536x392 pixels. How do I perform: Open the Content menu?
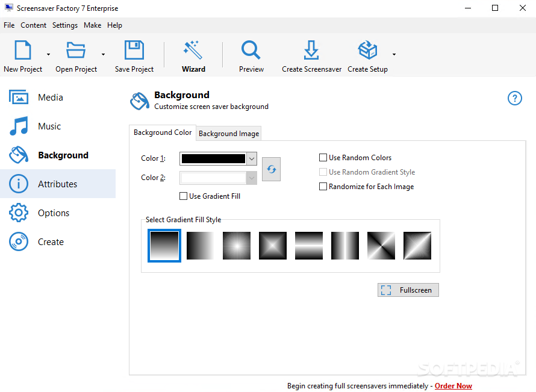point(33,25)
